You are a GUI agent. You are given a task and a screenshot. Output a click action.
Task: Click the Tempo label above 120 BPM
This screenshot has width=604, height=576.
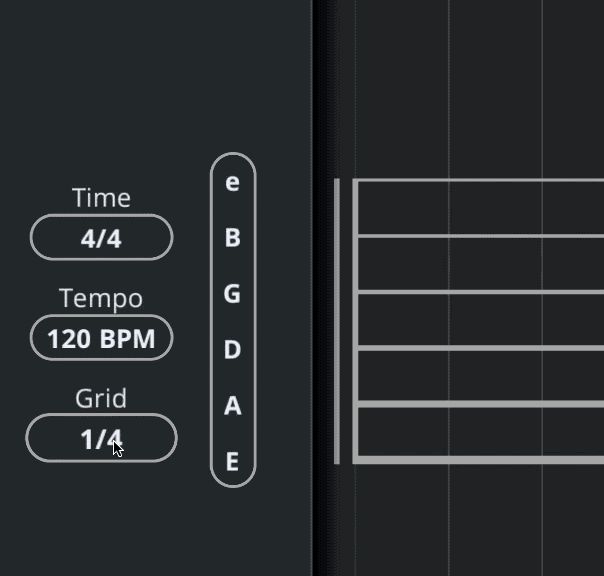101,298
